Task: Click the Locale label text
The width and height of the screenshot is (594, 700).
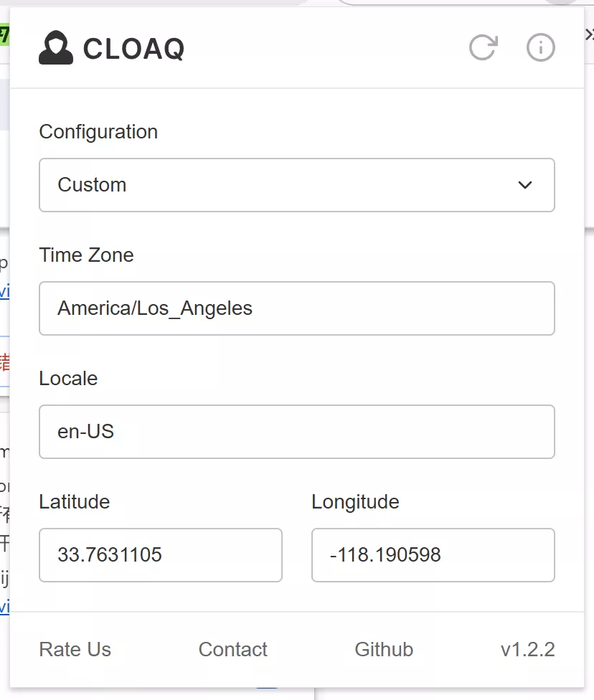Action: coord(68,379)
